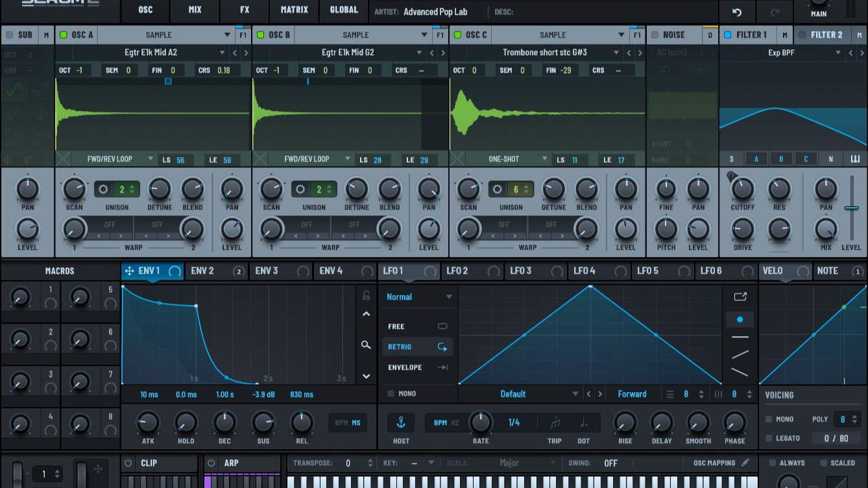
Task: Toggle OSC C enable switch
Action: tap(458, 35)
